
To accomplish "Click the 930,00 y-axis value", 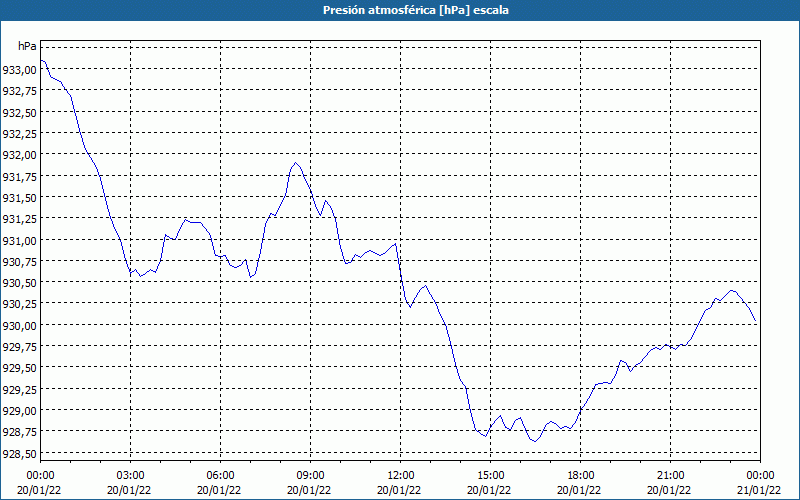I will point(19,326).
